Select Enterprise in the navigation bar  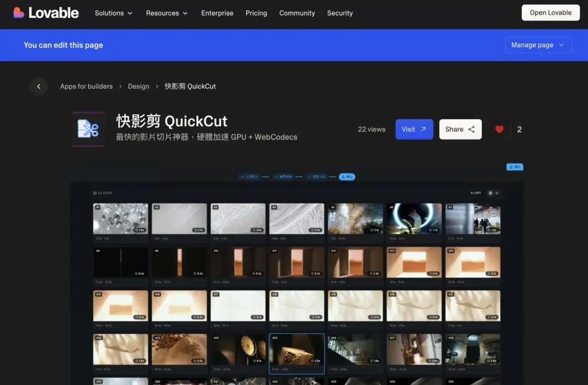pos(217,13)
